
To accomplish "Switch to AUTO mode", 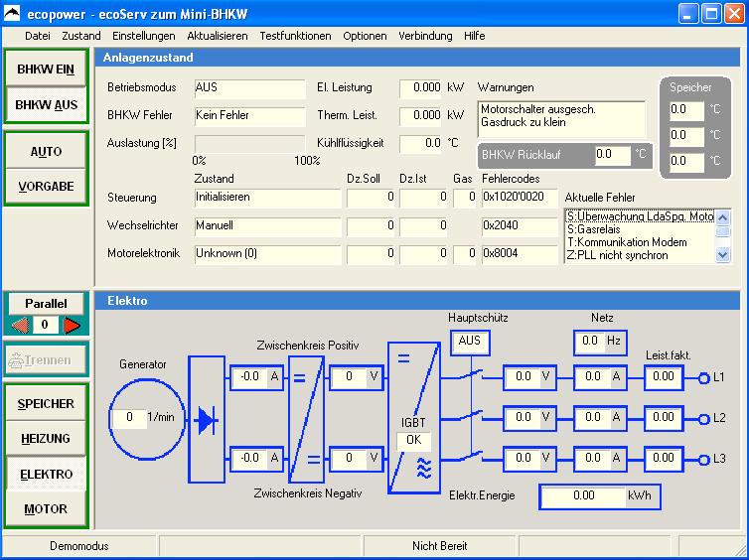I will tap(46, 151).
